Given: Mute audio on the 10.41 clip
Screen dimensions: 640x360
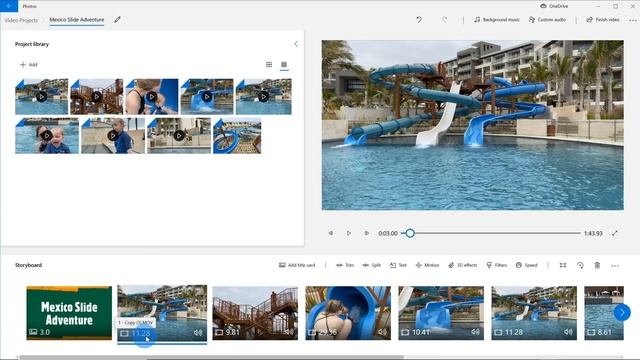Looking at the screenshot, I should [476, 332].
